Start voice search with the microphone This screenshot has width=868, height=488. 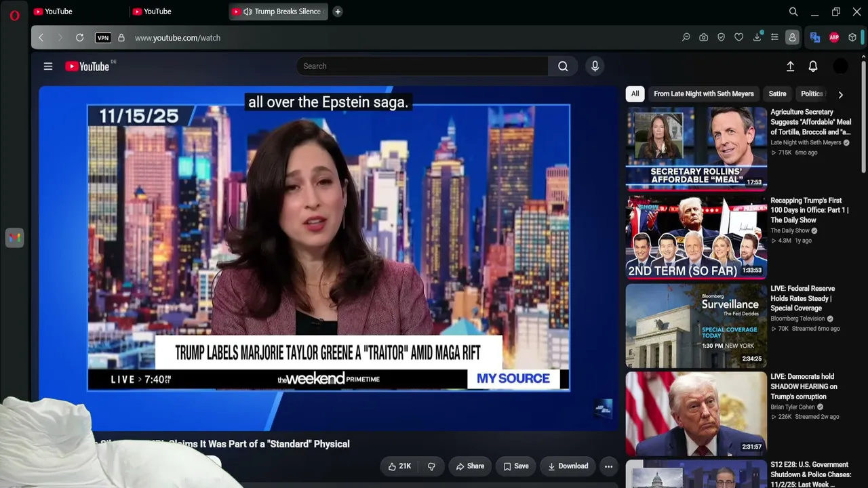click(x=595, y=66)
